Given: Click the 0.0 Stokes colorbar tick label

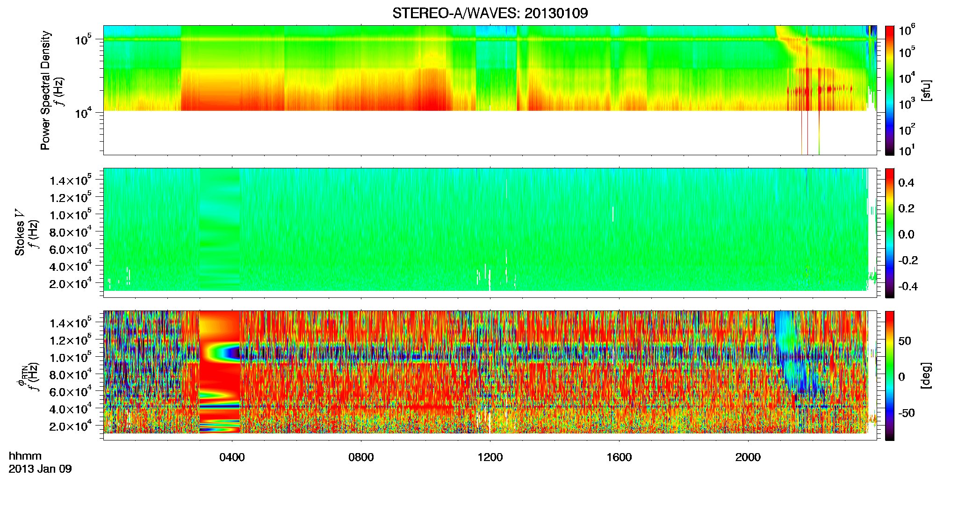Looking at the screenshot, I should [x=906, y=234].
